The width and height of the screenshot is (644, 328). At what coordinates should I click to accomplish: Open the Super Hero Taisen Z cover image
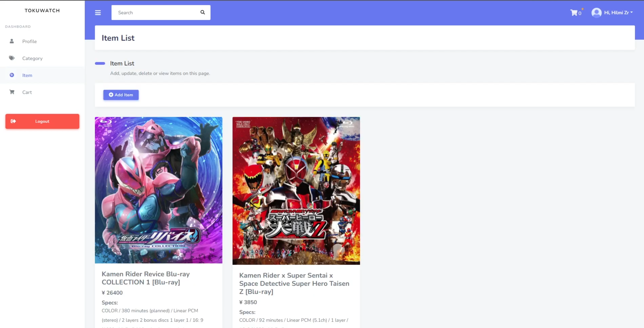296,191
